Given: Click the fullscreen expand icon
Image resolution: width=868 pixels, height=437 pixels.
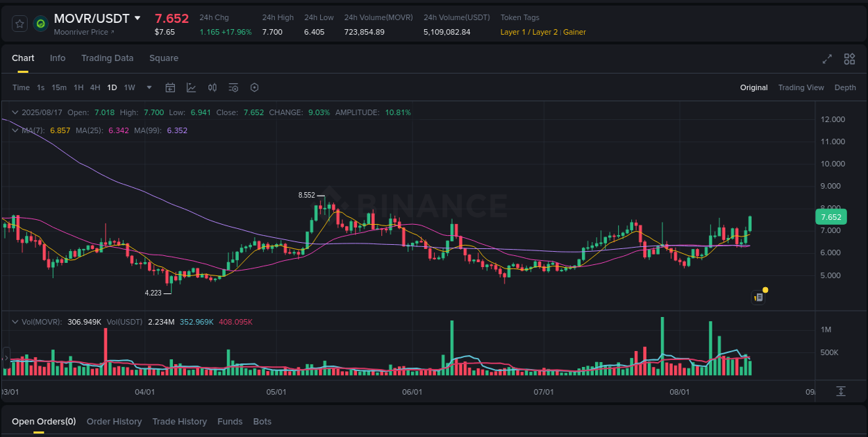Looking at the screenshot, I should (x=827, y=59).
